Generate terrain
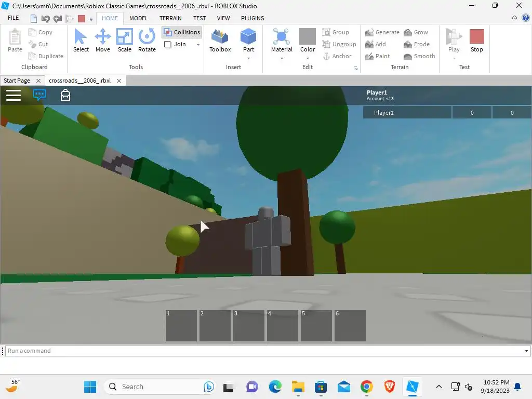 [x=382, y=32]
